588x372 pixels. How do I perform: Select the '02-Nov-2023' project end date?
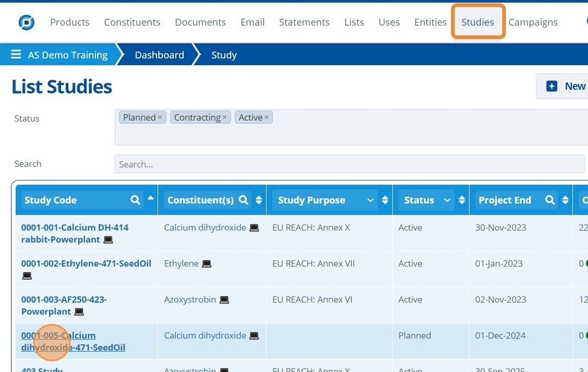501,299
